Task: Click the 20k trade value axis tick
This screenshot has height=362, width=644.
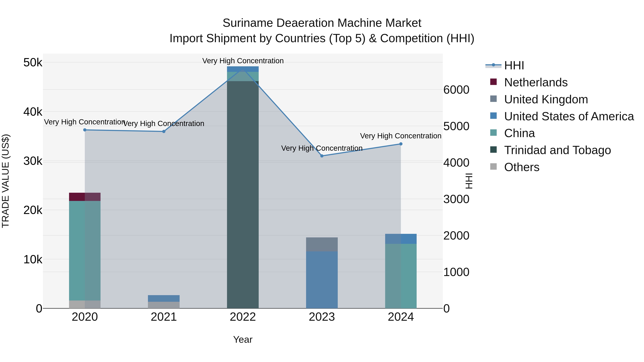Action: (x=33, y=210)
